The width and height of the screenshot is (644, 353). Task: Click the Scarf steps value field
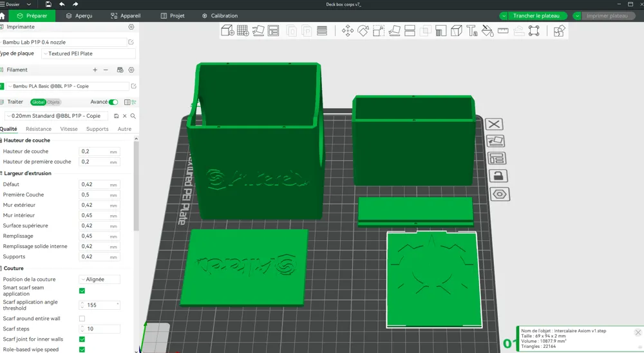(x=99, y=329)
